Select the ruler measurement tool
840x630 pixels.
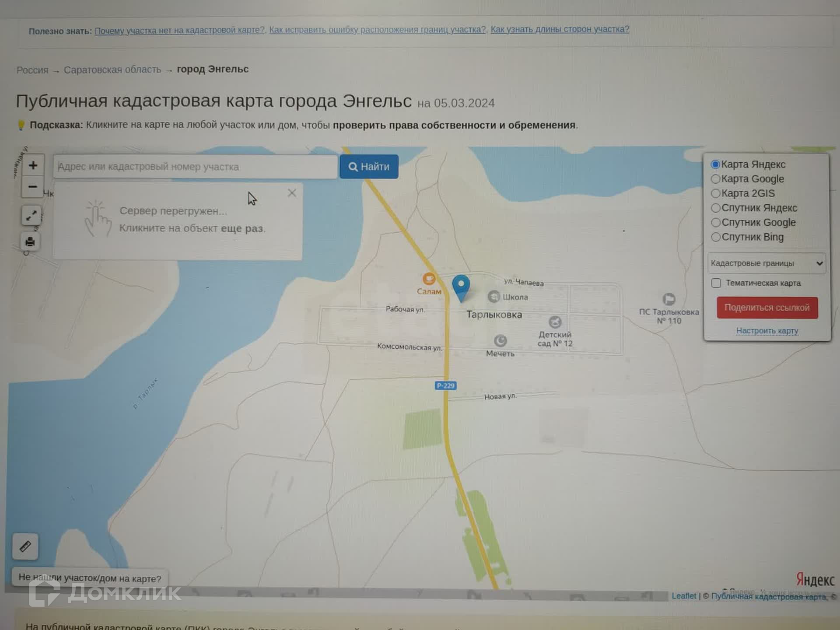(25, 546)
